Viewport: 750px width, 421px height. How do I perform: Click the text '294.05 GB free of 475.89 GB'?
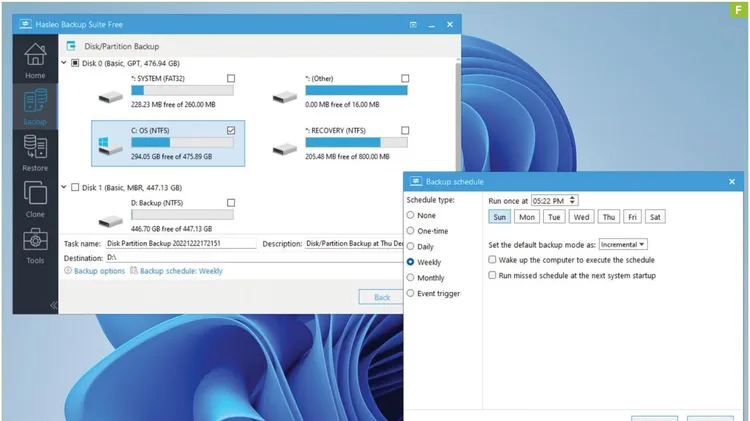click(171, 156)
